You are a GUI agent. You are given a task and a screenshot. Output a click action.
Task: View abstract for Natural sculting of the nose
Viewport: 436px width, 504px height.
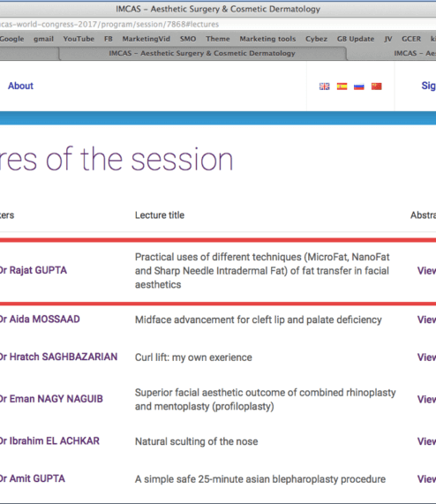pos(426,441)
